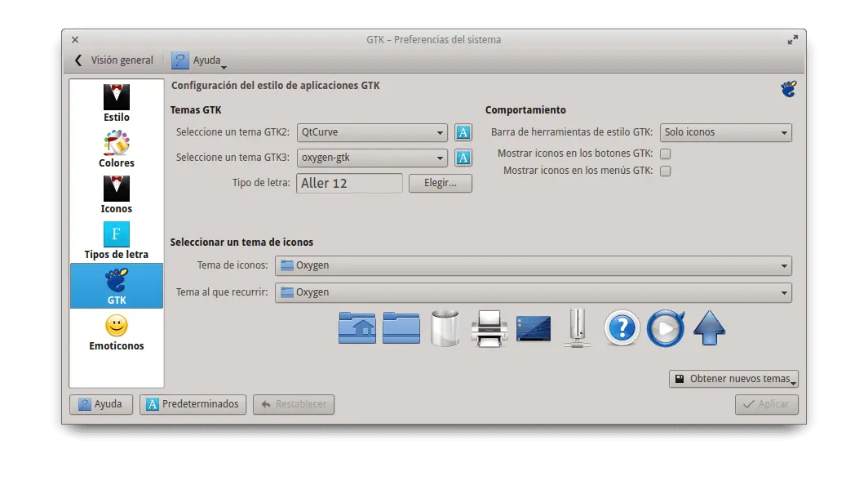
Task: Click the GTK foot logo at top right
Action: point(789,89)
